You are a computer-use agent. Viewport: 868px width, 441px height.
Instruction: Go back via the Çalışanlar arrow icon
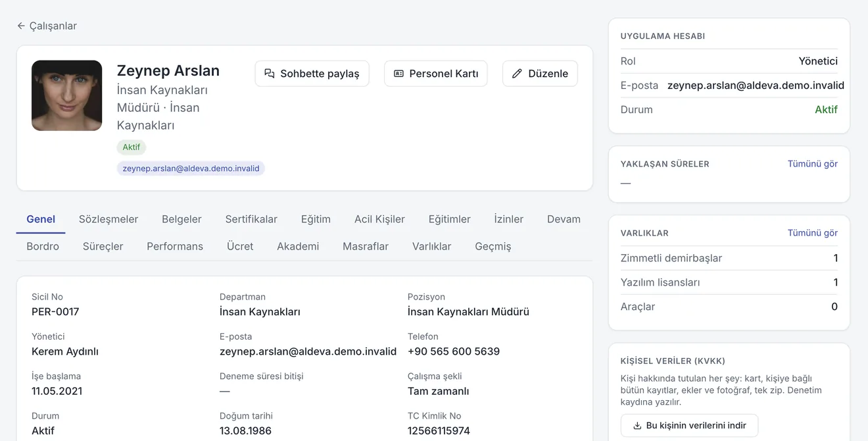pyautogui.click(x=21, y=26)
